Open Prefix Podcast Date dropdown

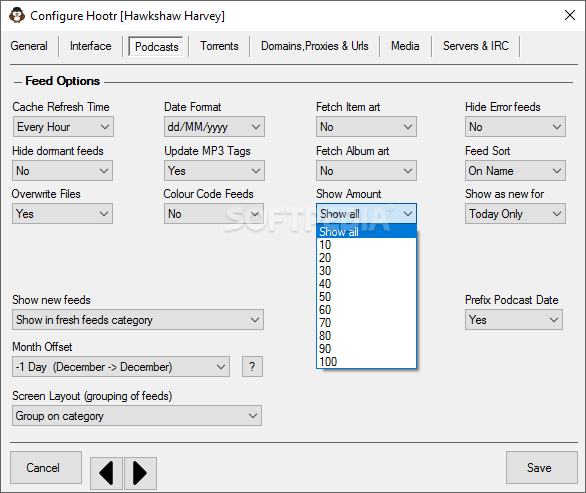(514, 320)
